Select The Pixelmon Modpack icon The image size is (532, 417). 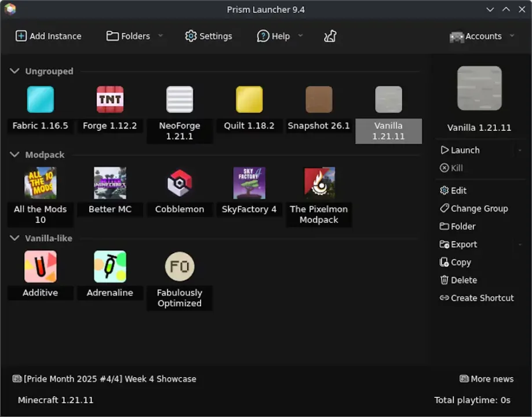point(318,182)
